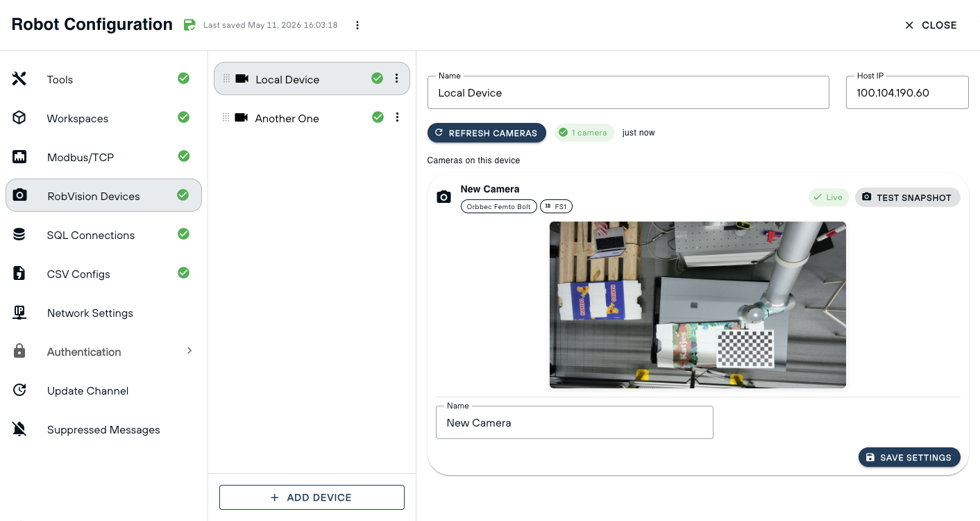Click the Live status badge
This screenshot has width=980, height=521.
[x=829, y=197]
